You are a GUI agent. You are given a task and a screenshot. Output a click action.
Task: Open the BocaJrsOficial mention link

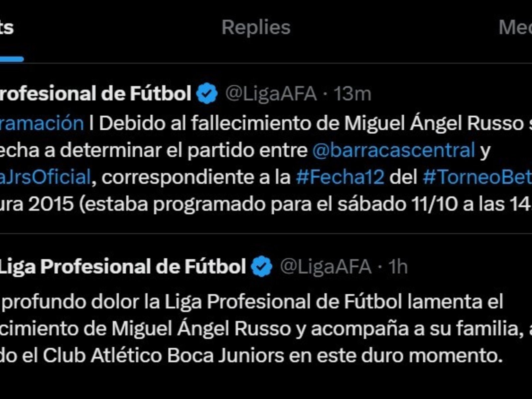coord(45,177)
